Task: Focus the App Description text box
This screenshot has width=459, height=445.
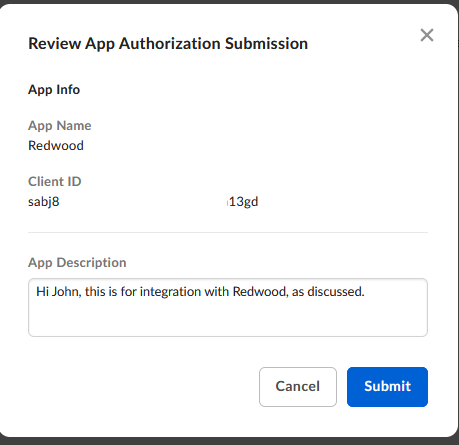Action: pos(228,307)
